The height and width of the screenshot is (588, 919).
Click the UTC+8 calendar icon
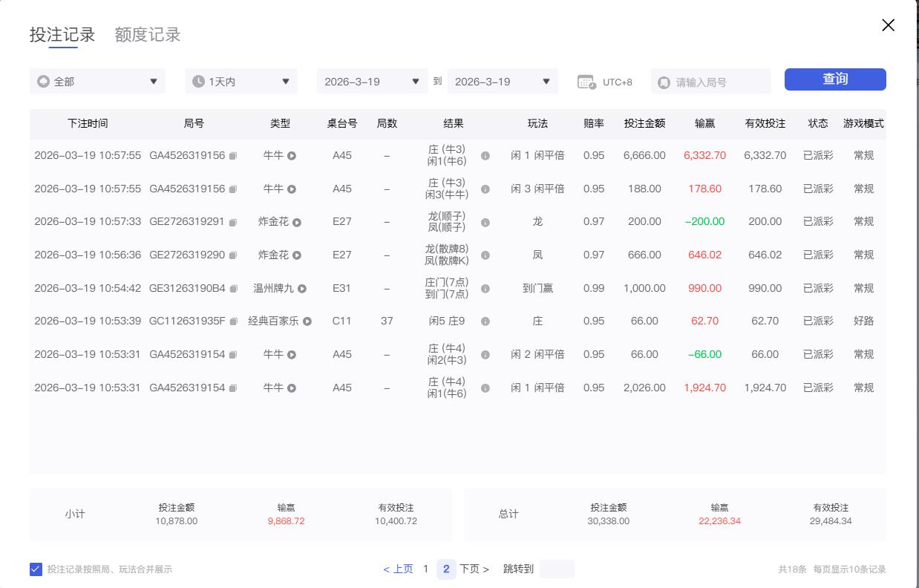point(586,81)
